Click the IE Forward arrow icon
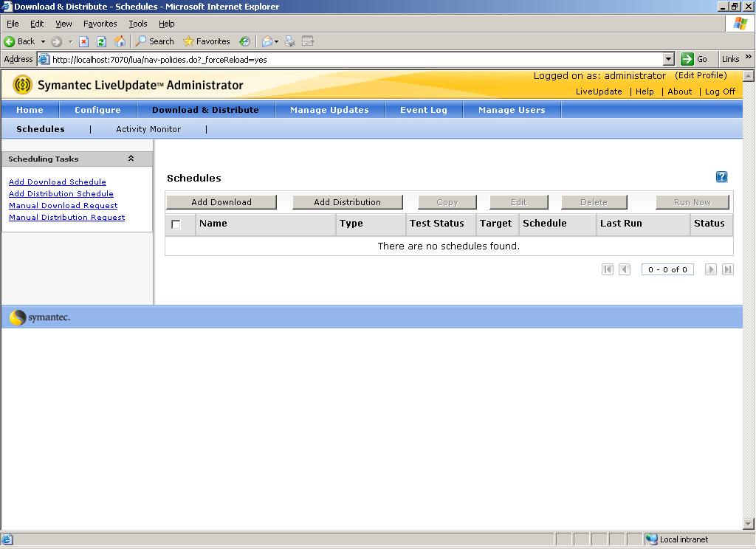 tap(56, 41)
